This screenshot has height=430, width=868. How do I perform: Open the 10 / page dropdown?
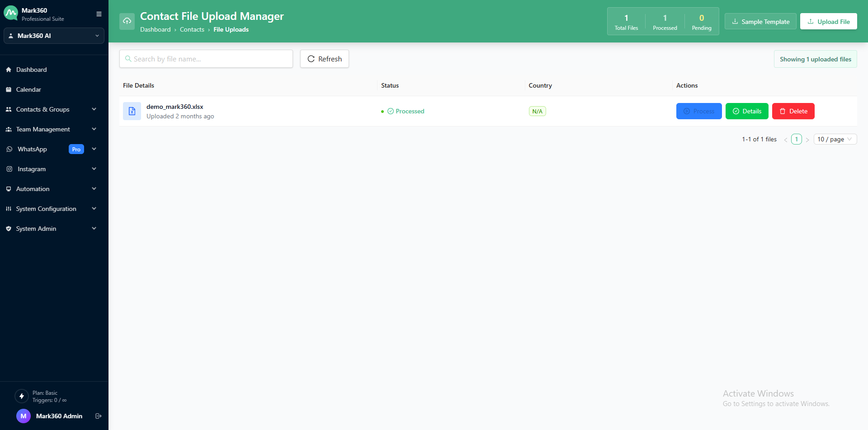coord(835,139)
